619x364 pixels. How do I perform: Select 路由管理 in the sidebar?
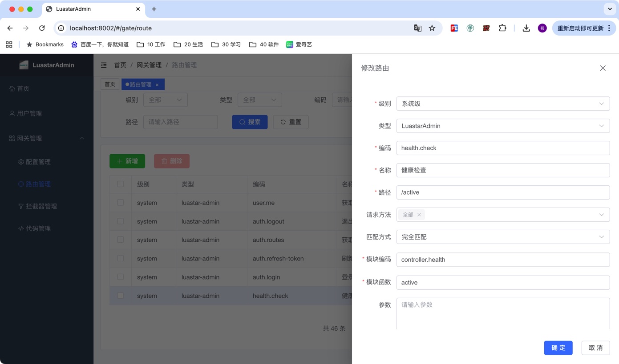[47, 184]
